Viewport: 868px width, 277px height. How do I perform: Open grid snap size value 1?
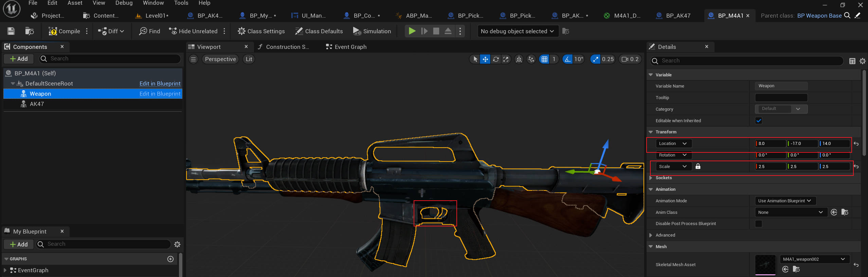click(x=554, y=59)
